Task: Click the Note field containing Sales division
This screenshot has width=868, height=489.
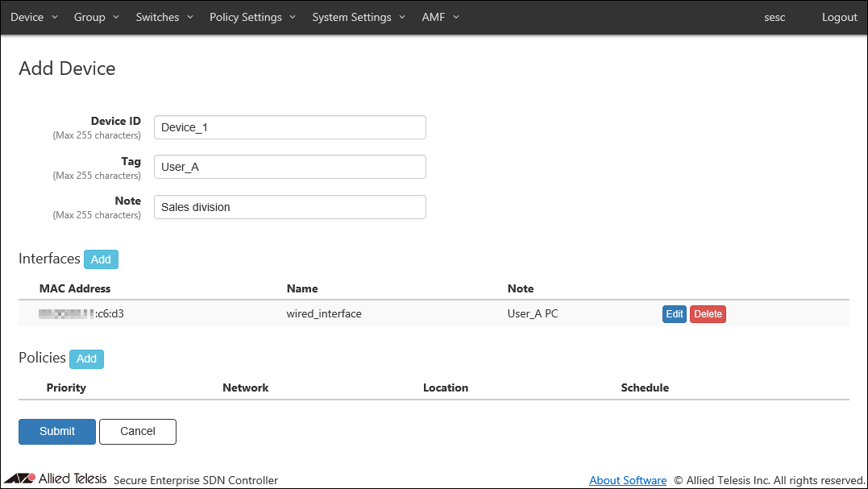Action: (x=289, y=207)
